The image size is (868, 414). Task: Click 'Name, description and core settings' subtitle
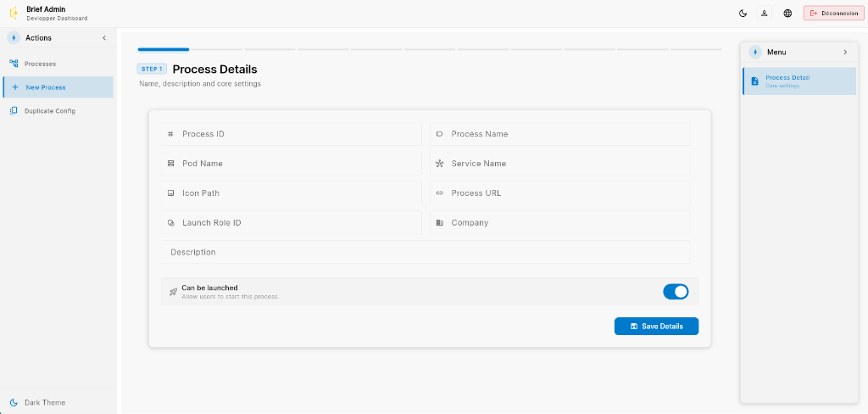pyautogui.click(x=200, y=84)
